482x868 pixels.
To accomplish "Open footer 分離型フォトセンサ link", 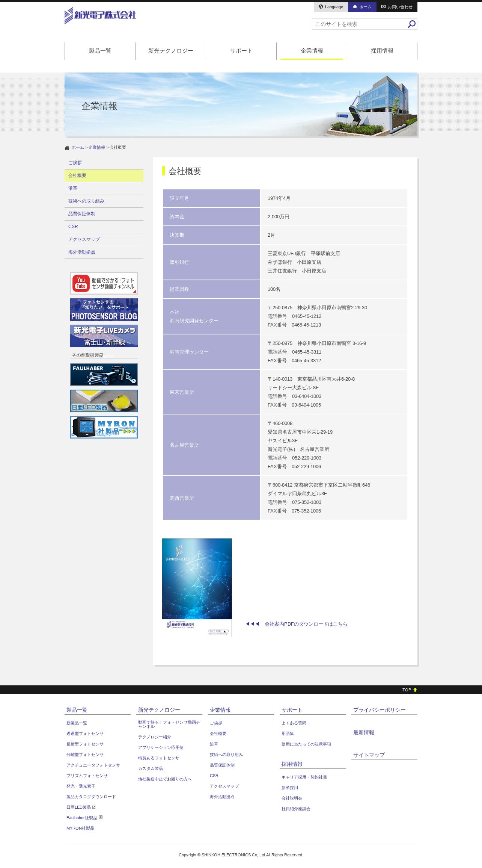I will click(x=85, y=755).
